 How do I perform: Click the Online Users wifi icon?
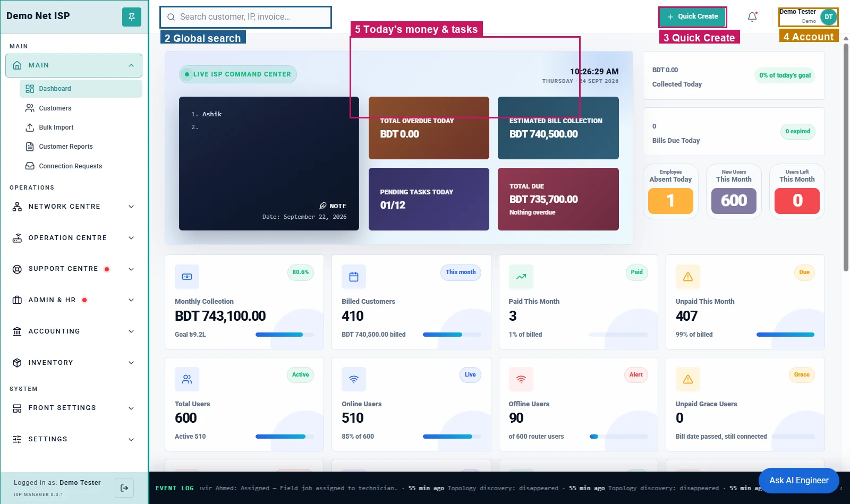point(354,379)
